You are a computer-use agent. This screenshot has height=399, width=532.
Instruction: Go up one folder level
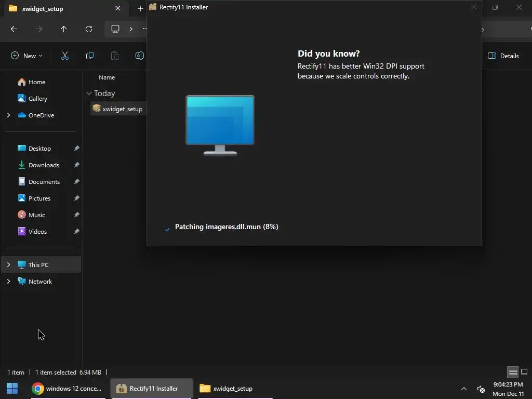[64, 29]
